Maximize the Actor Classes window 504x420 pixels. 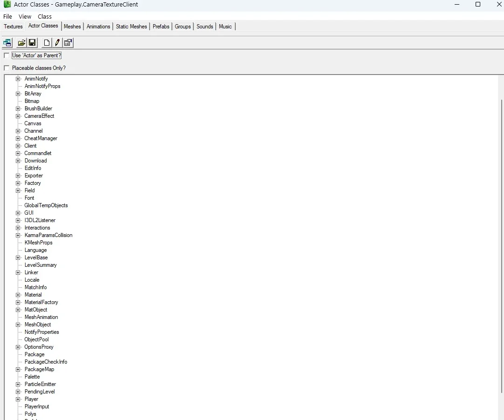478,4
